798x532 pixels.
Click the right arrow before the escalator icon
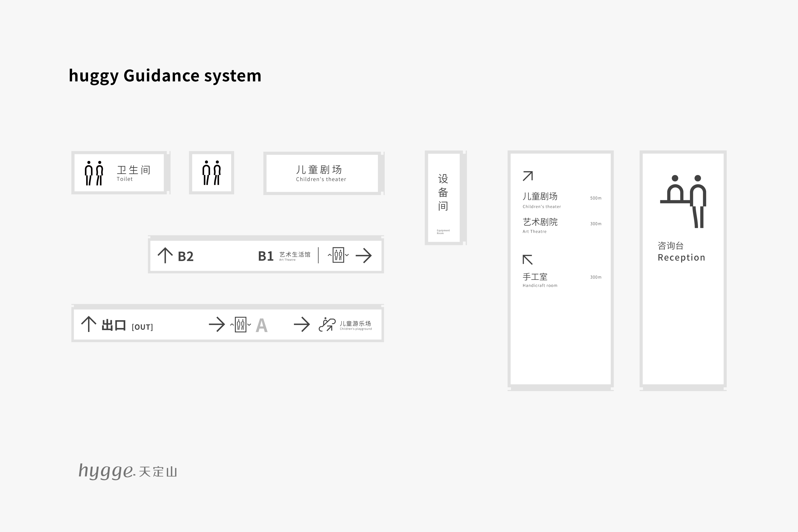point(302,324)
